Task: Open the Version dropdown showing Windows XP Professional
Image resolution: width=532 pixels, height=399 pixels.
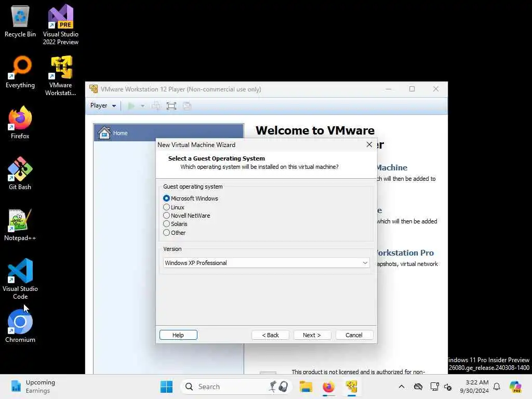Action: click(x=267, y=262)
